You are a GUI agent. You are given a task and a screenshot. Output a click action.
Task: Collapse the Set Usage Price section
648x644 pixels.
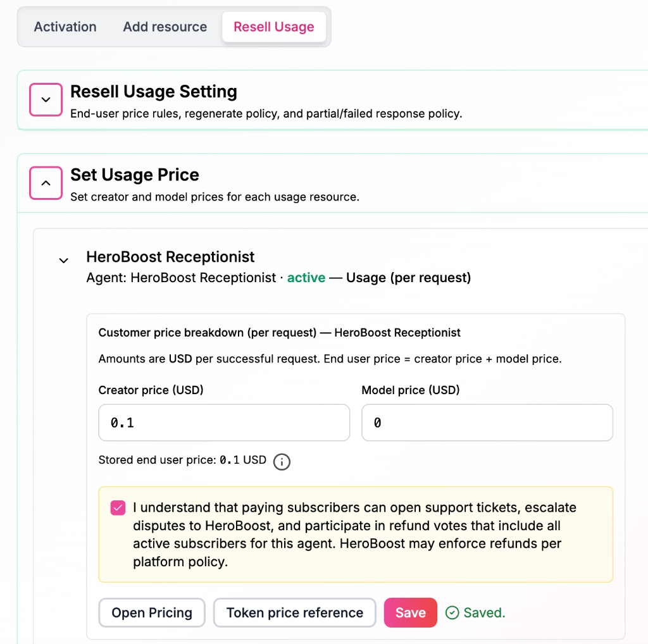[46, 183]
